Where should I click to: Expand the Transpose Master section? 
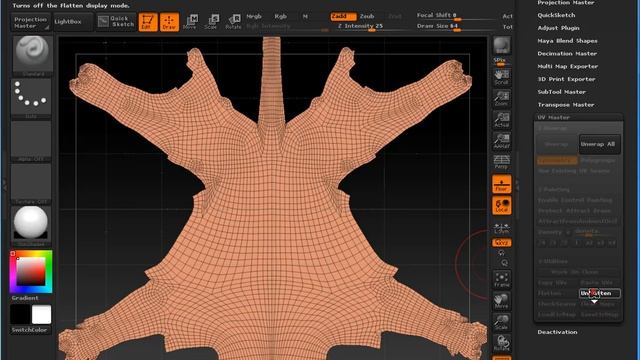565,105
